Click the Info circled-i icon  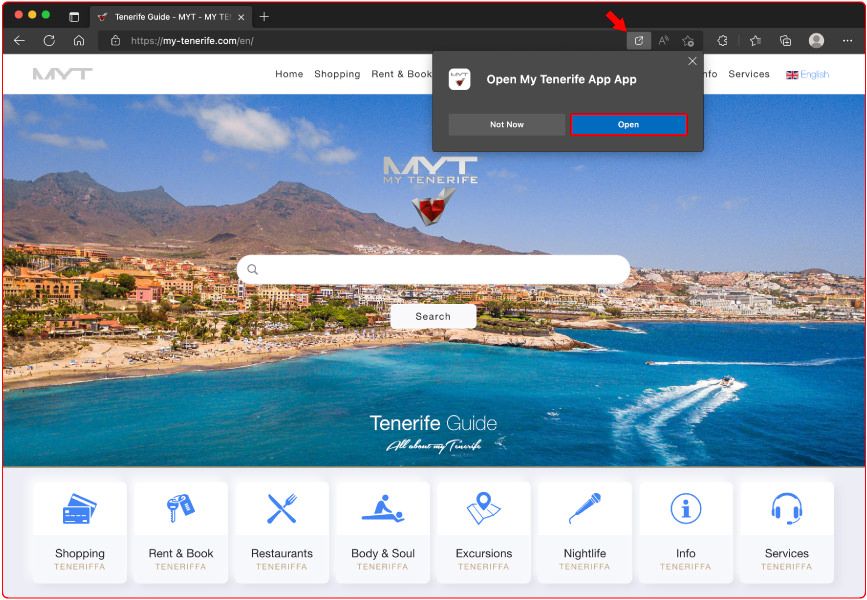click(685, 510)
